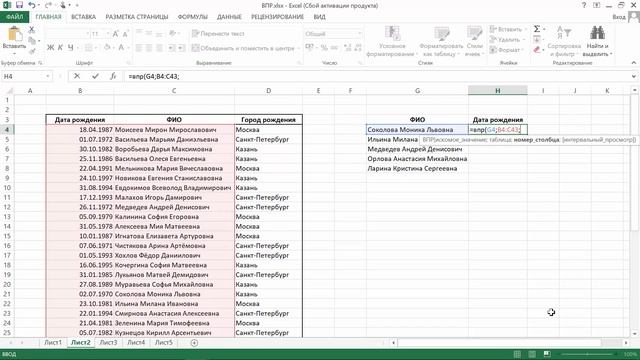This screenshot has width=640, height=360.
Task: Click the Cut scissors icon
Action: 32,30
